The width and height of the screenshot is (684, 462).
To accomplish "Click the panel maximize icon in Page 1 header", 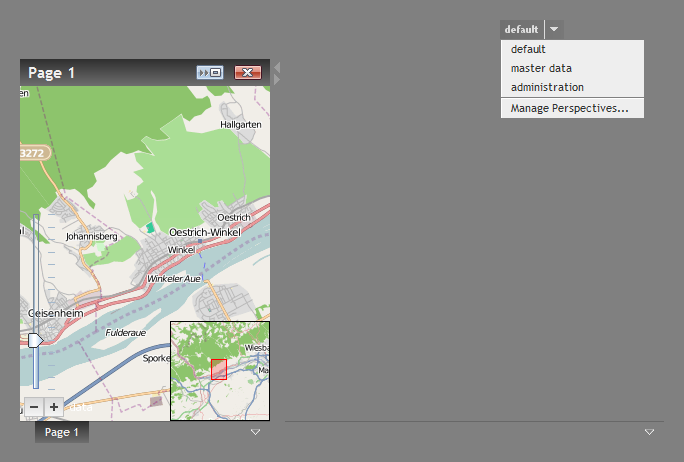I will [210, 72].
